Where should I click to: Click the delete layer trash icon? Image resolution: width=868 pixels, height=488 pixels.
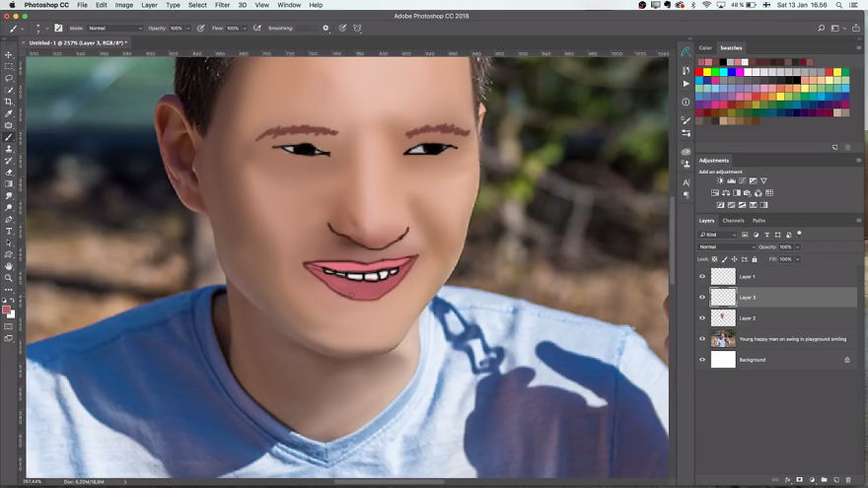tap(847, 480)
